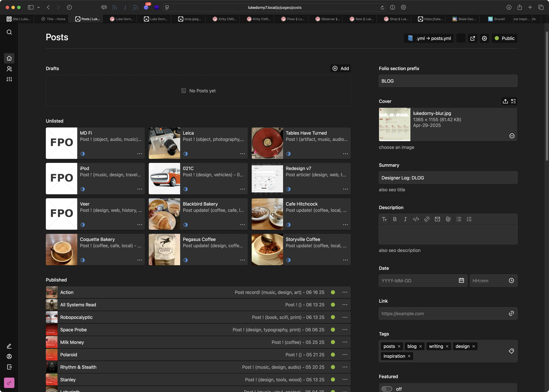Open options menu for Polaroid row
The width and height of the screenshot is (549, 392).
click(x=345, y=355)
